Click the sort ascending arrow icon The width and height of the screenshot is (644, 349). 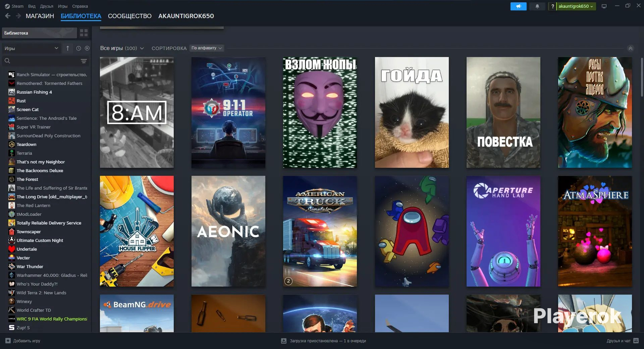pos(68,48)
